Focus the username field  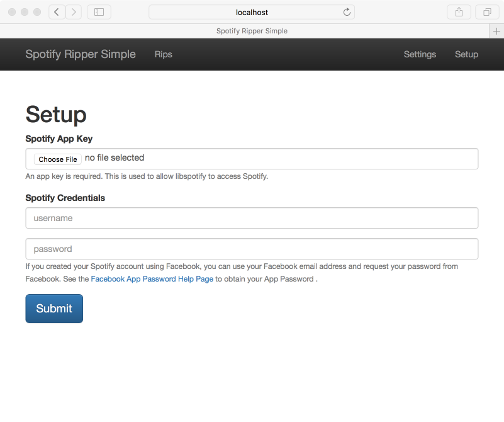(252, 218)
